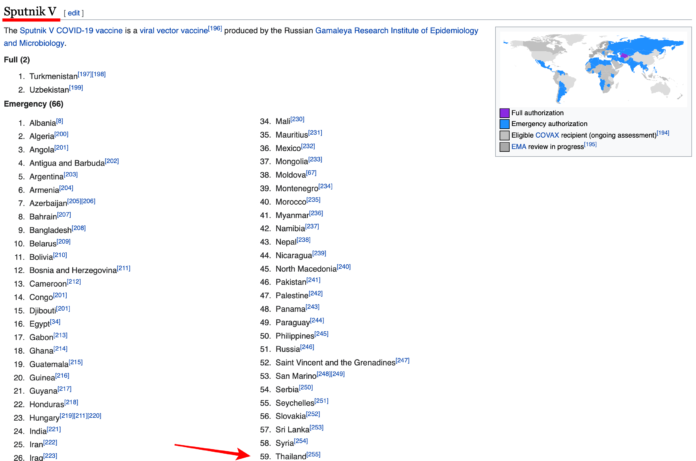
Task: Click citation 254 next to Syria
Action: 301,441
